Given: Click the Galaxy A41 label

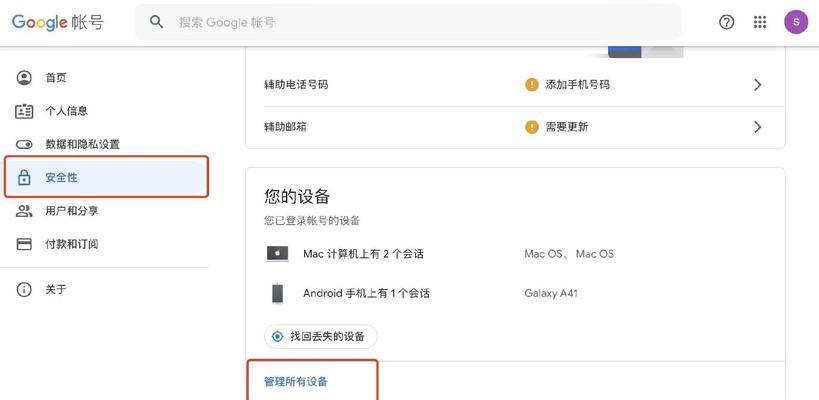Looking at the screenshot, I should [551, 293].
